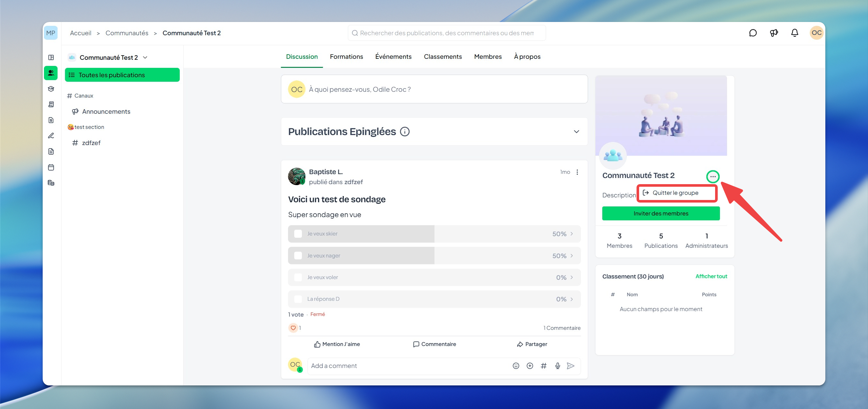Image resolution: width=868 pixels, height=409 pixels.
Task: Go to the Membres tab
Action: pos(488,57)
